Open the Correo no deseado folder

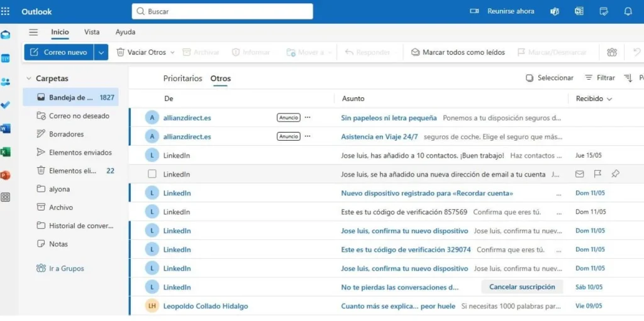click(x=79, y=116)
